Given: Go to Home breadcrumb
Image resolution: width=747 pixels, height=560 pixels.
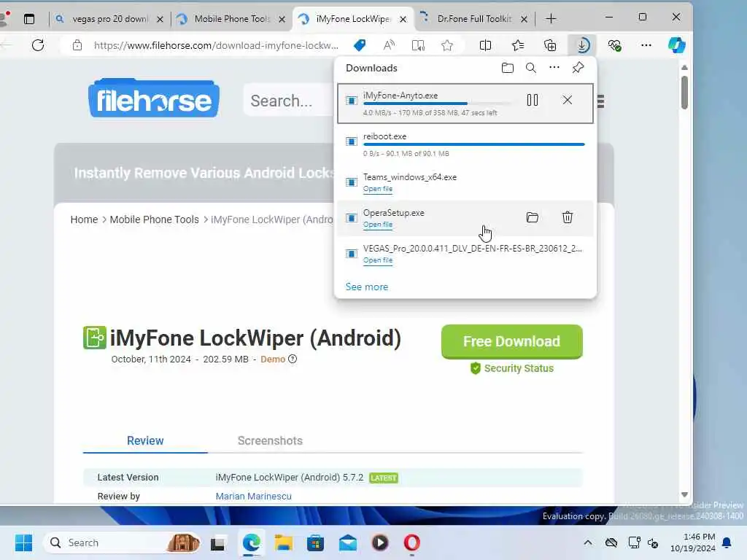Looking at the screenshot, I should (84, 219).
